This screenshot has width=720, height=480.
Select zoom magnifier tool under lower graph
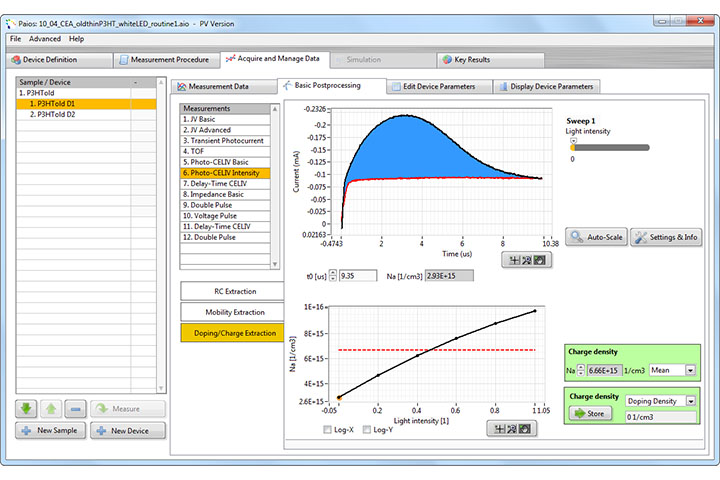coord(512,429)
